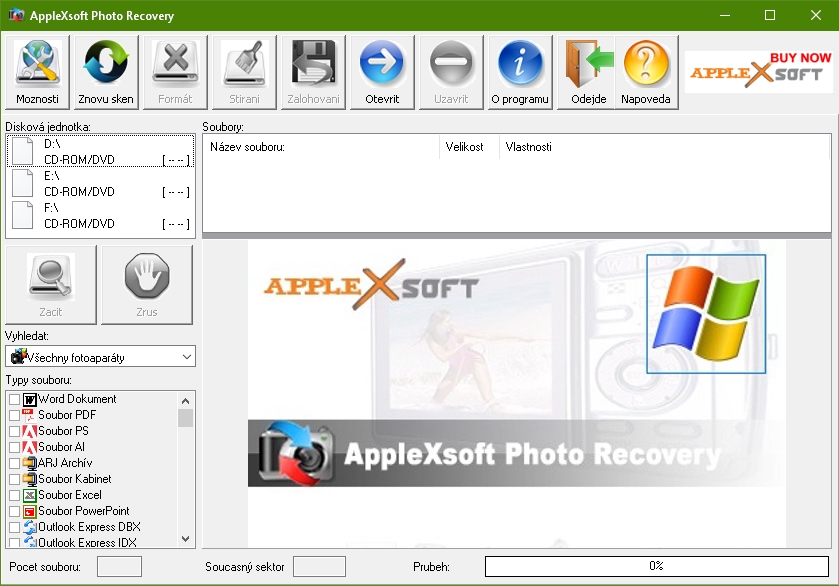This screenshot has width=839, height=586.
Task: Start scan with the Zacit button
Action: coord(51,285)
